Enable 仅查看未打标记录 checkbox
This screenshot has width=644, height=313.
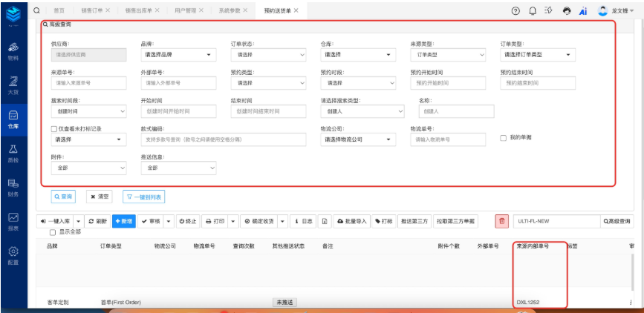(x=54, y=128)
